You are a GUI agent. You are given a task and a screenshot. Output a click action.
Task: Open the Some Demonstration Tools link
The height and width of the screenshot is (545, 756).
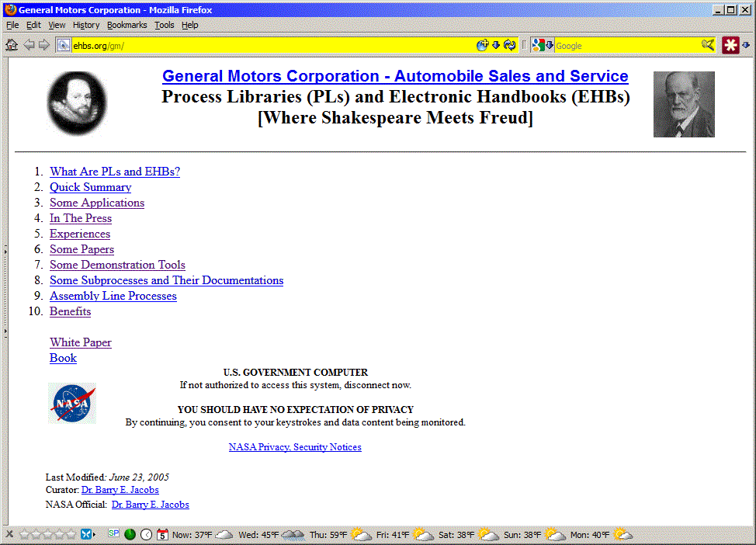[117, 265]
